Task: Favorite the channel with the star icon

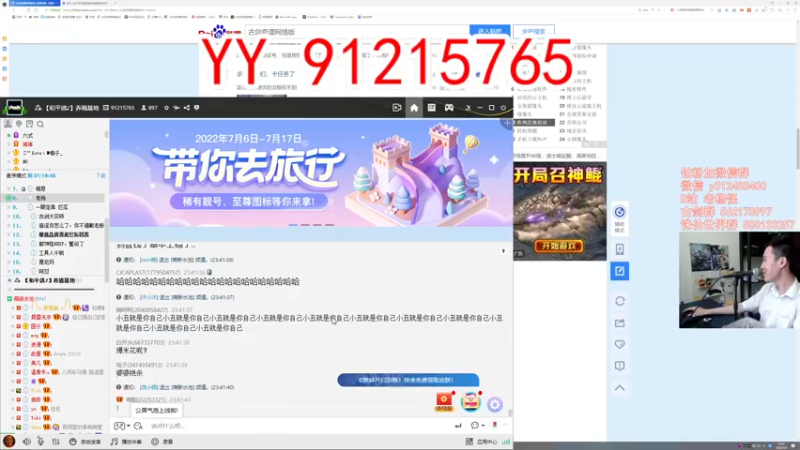Action: pyautogui.click(x=166, y=108)
